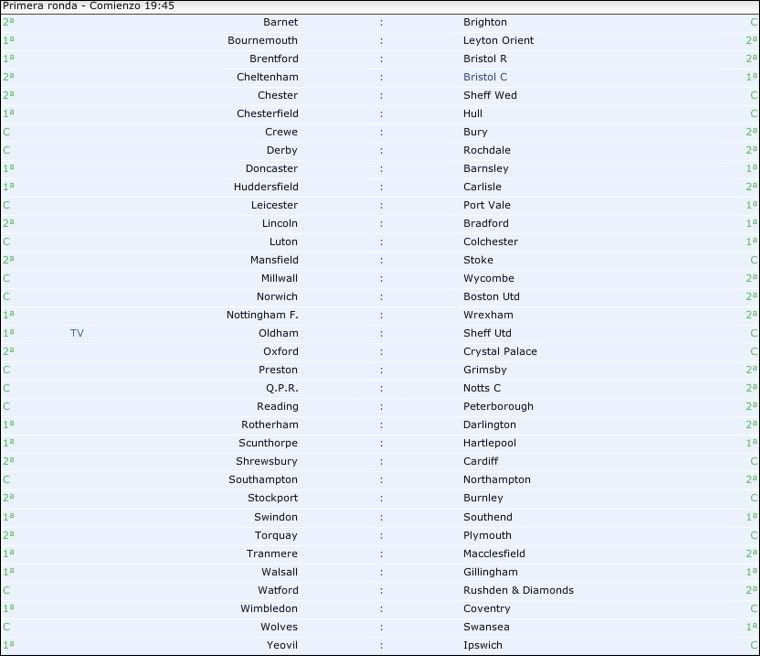The width and height of the screenshot is (760, 656).
Task: Select Oldham team name
Action: [278, 333]
